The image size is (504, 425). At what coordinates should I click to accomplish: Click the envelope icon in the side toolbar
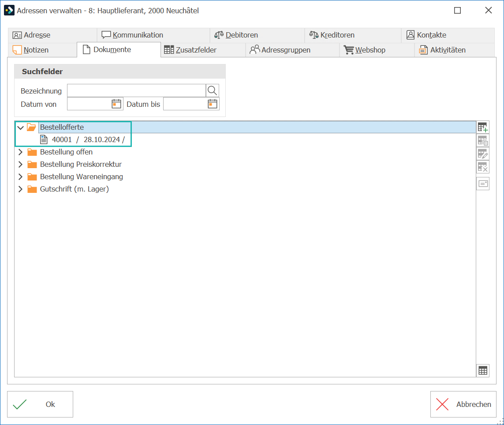pos(482,184)
